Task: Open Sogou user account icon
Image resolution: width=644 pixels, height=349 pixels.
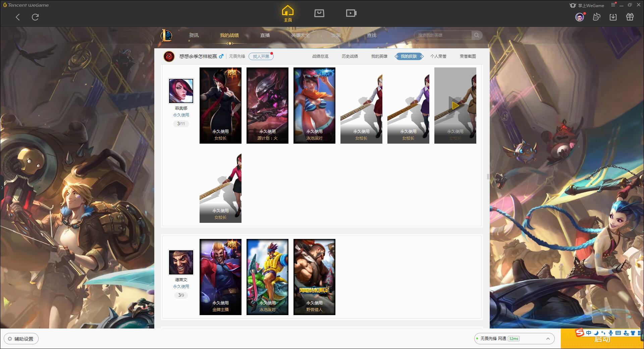Action: [x=626, y=333]
